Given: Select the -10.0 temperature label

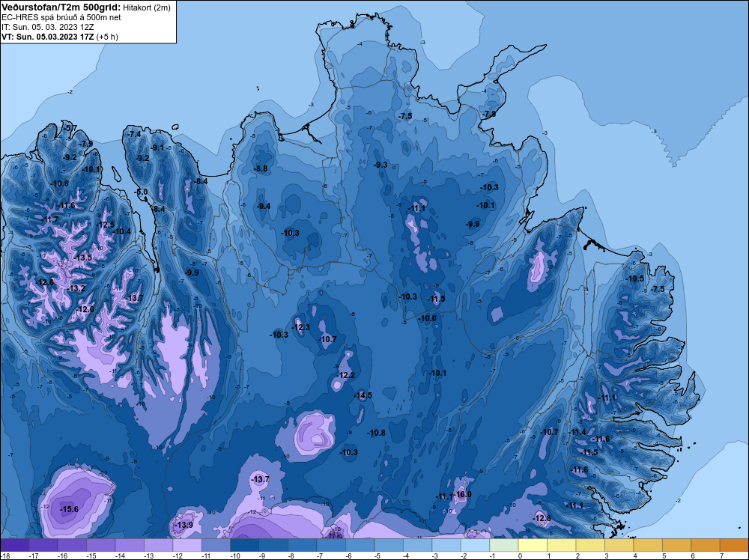Looking at the screenshot, I should pyautogui.click(x=428, y=318).
